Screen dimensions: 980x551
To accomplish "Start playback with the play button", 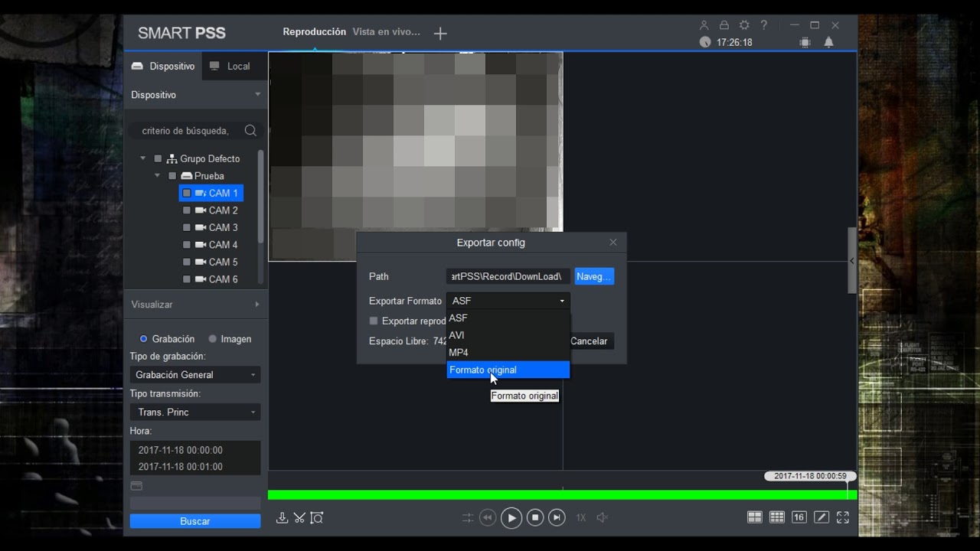I will tap(511, 517).
